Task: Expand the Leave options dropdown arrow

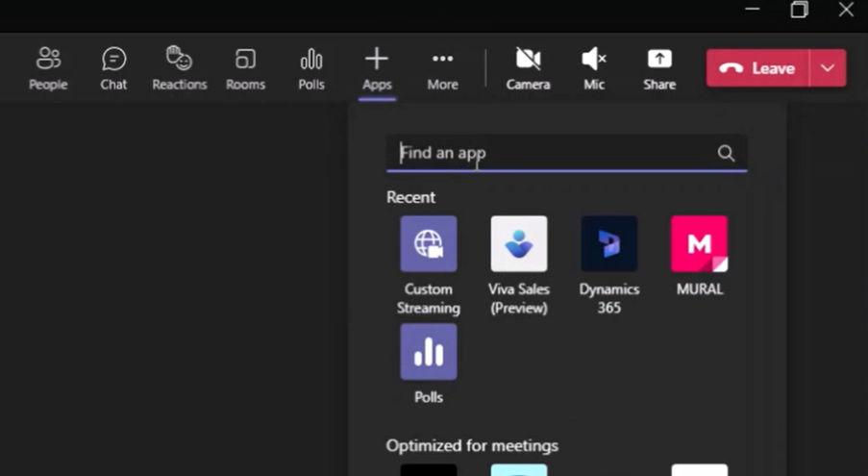Action: click(x=828, y=68)
